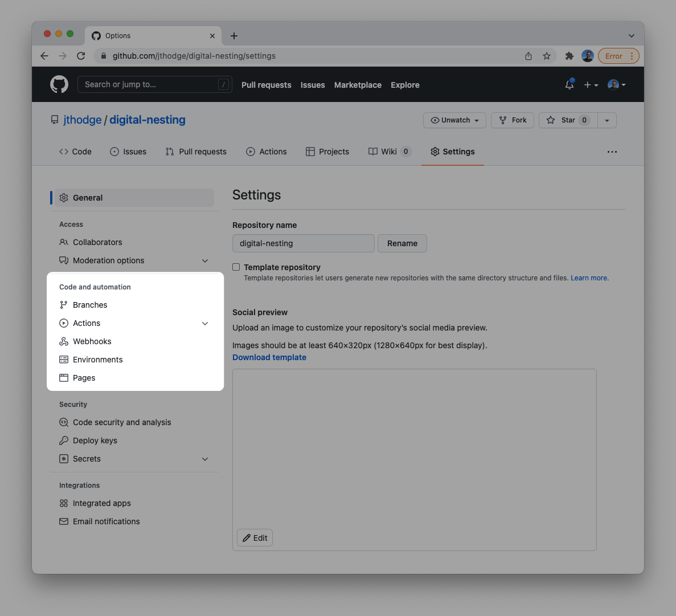Open Collaborators settings
The image size is (676, 616).
pyautogui.click(x=134, y=242)
